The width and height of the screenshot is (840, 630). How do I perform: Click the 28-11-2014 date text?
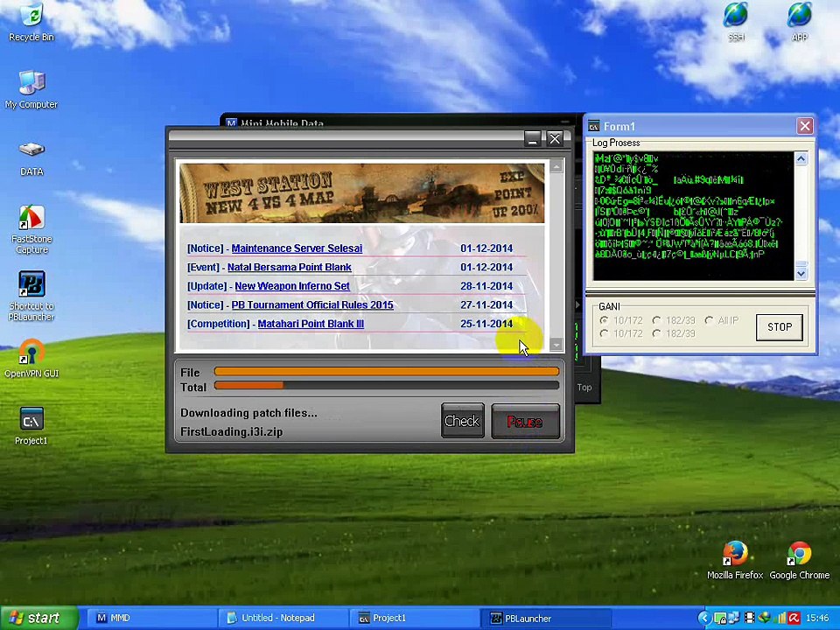tap(486, 286)
